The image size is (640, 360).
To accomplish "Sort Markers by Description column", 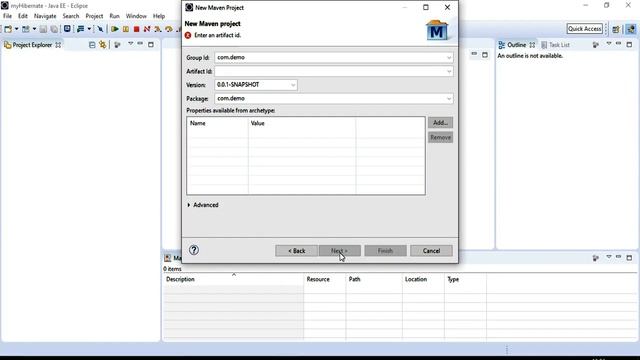I will [233, 279].
